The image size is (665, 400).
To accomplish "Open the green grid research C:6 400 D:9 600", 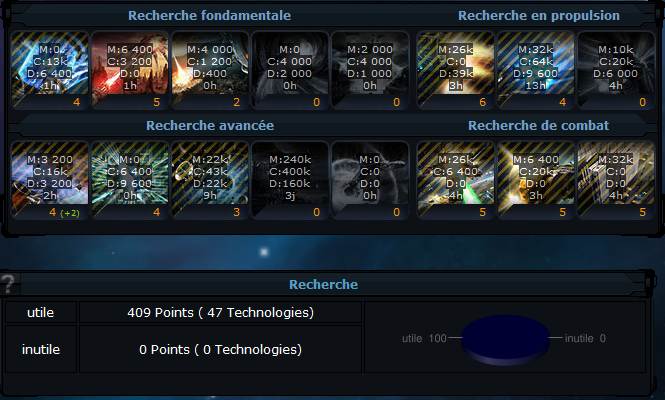I will point(130,180).
